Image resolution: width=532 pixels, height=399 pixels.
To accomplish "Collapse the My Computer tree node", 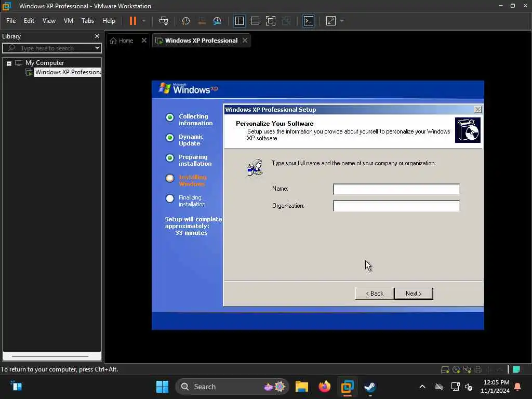I will click(x=9, y=63).
